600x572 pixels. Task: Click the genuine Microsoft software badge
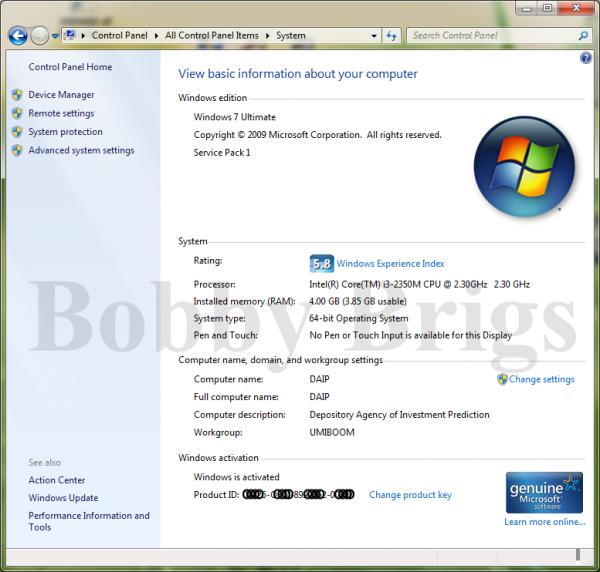[x=544, y=493]
